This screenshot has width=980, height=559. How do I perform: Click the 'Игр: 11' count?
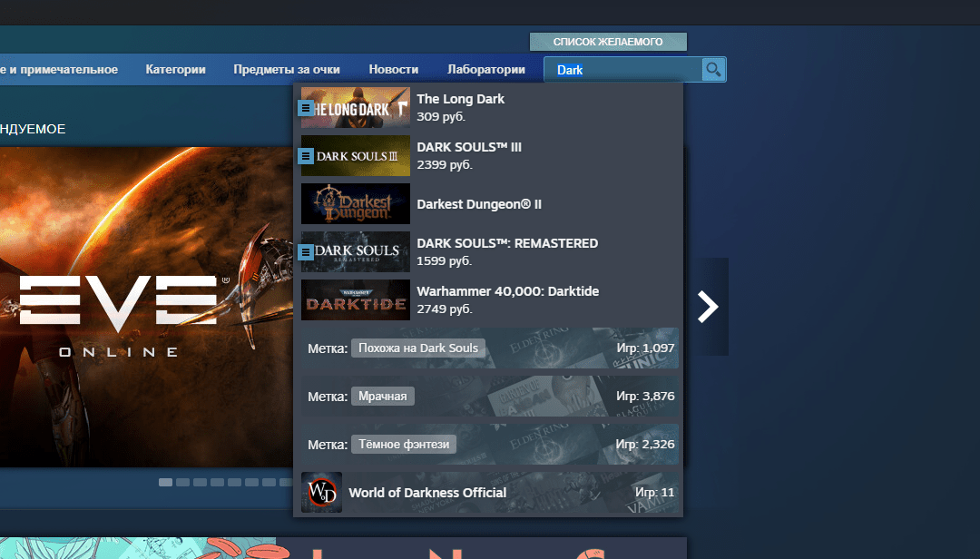[655, 493]
